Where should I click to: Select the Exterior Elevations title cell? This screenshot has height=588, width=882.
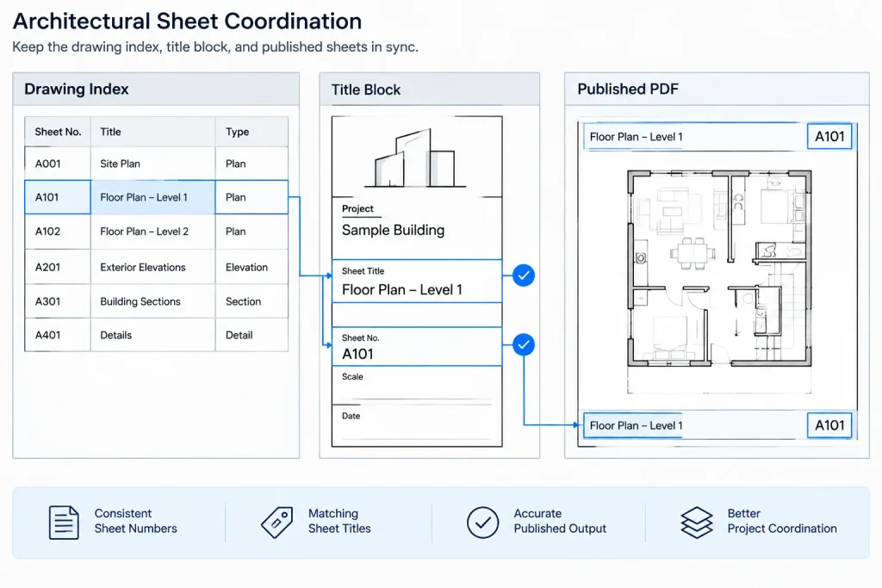coord(153,267)
